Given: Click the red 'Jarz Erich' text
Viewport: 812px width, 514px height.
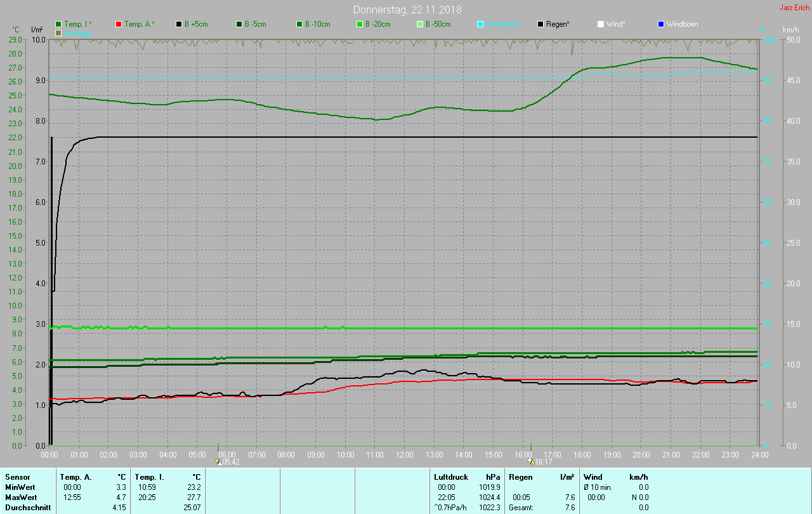Looking at the screenshot, I should tap(794, 8).
